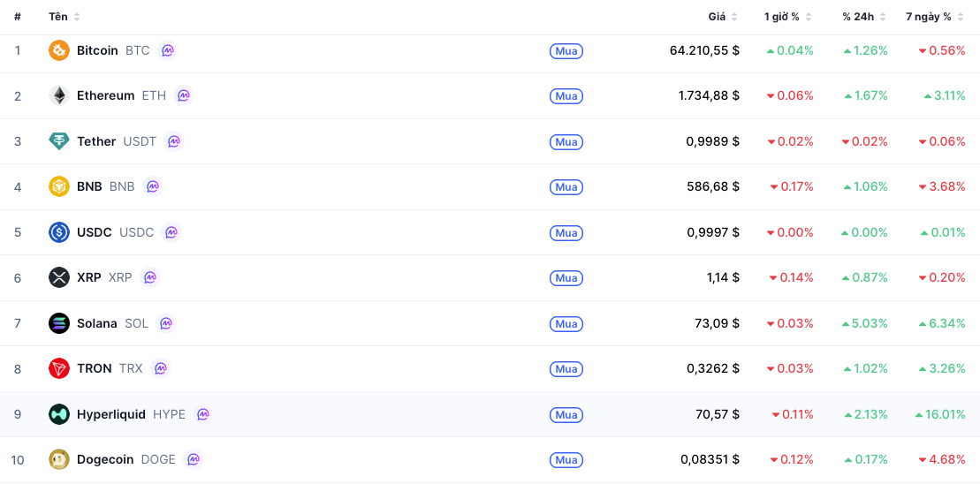
Task: Click the Mua button for TRON
Action: pos(566,369)
